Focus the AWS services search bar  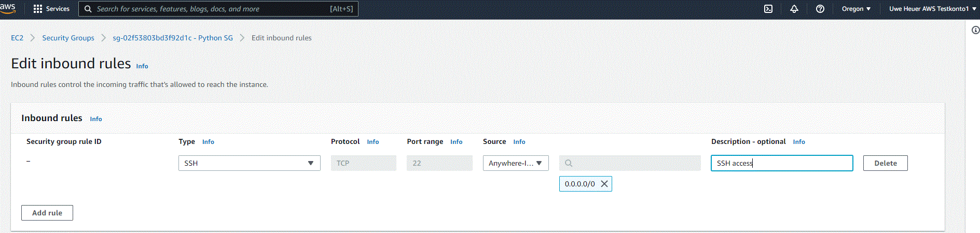(x=218, y=9)
